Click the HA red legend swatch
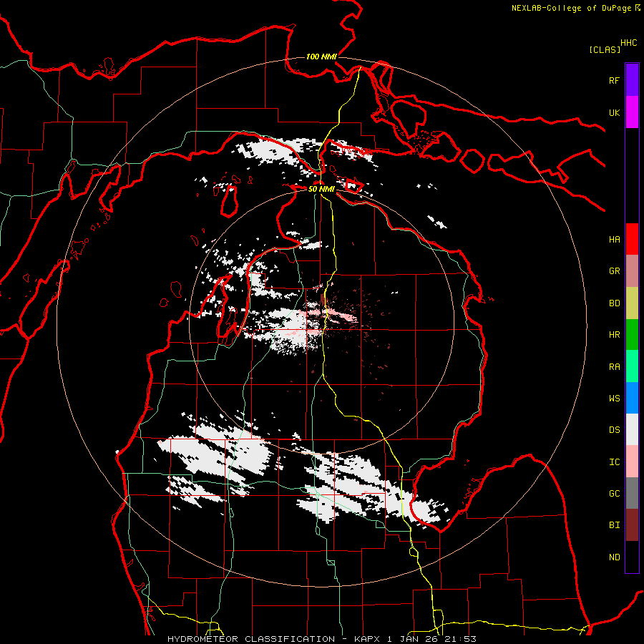Image resolution: width=644 pixels, height=644 pixels. 632,239
